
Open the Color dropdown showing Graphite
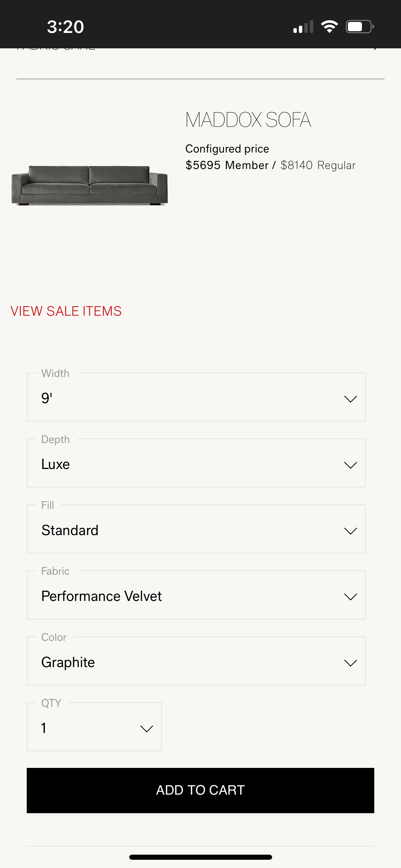coord(196,661)
